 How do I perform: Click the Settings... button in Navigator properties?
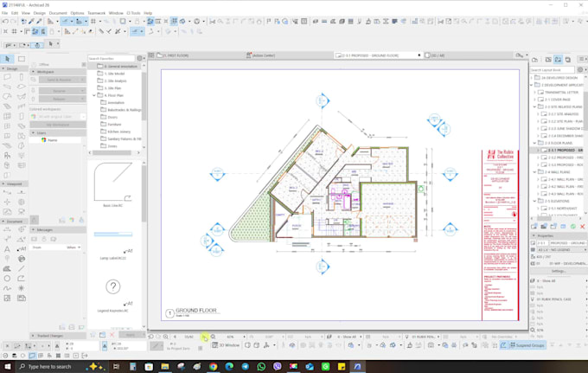coord(559,271)
